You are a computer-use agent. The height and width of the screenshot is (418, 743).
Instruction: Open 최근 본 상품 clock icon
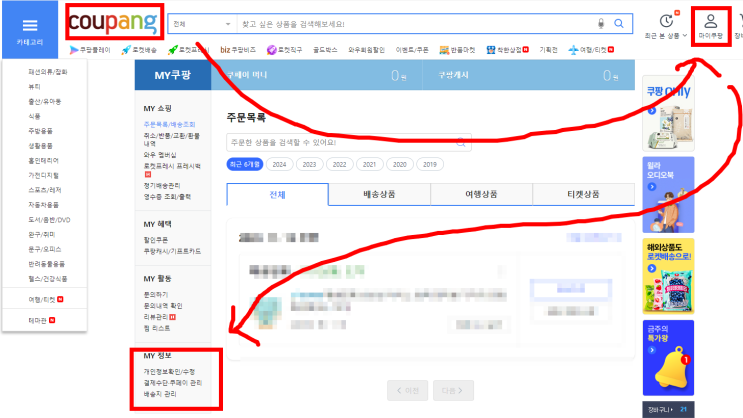(x=666, y=21)
